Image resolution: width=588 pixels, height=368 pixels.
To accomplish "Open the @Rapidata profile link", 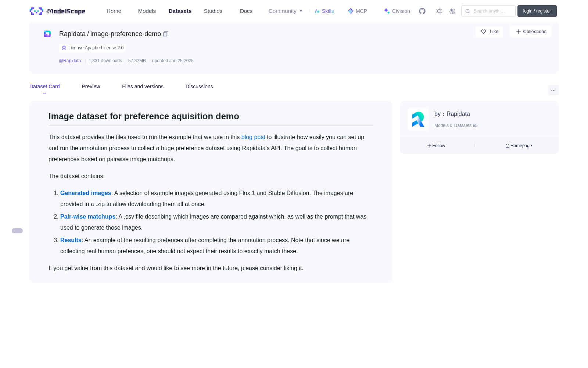I will (x=70, y=61).
